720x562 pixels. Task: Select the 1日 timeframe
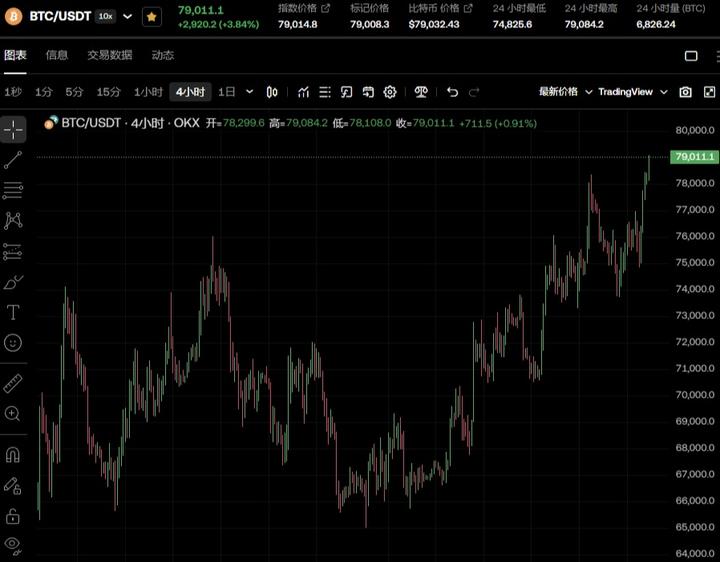(x=227, y=92)
